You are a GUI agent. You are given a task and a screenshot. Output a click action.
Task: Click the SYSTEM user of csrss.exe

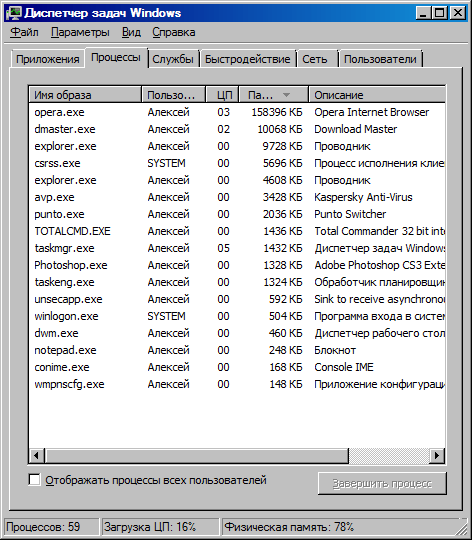click(167, 163)
